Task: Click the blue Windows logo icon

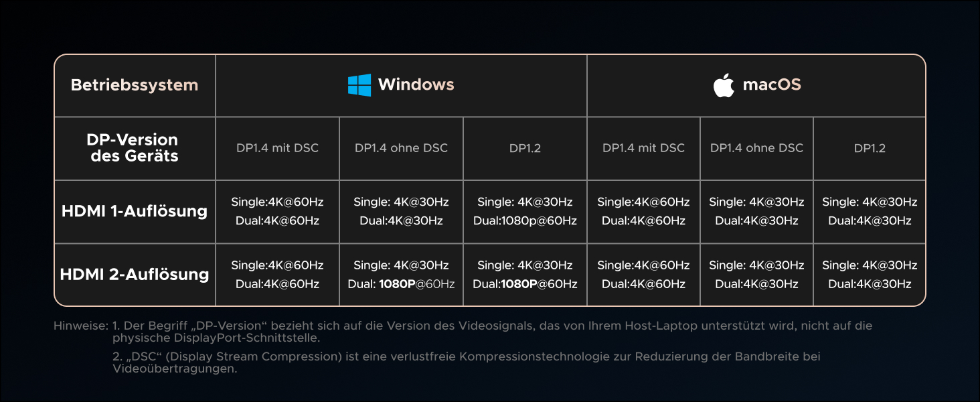Action: (359, 85)
